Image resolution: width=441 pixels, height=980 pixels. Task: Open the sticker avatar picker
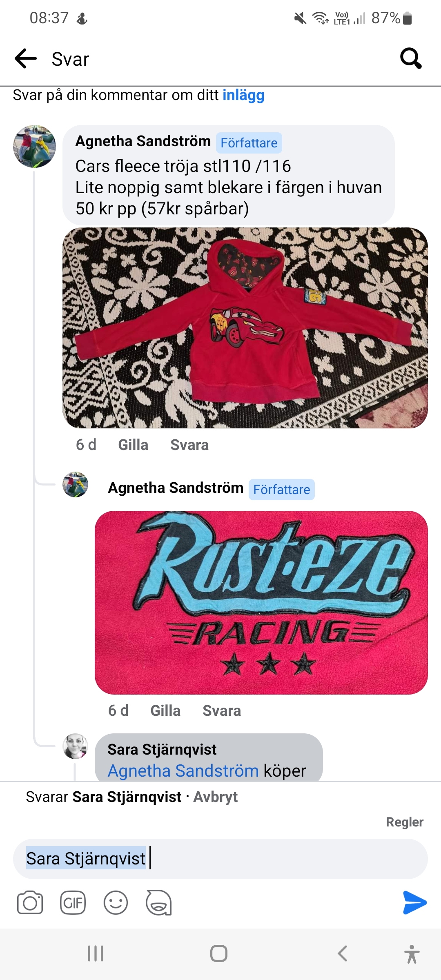[x=158, y=902]
